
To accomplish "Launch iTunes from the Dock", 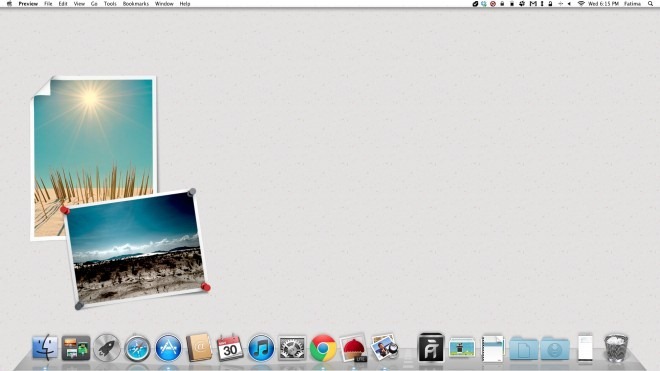I will click(261, 348).
